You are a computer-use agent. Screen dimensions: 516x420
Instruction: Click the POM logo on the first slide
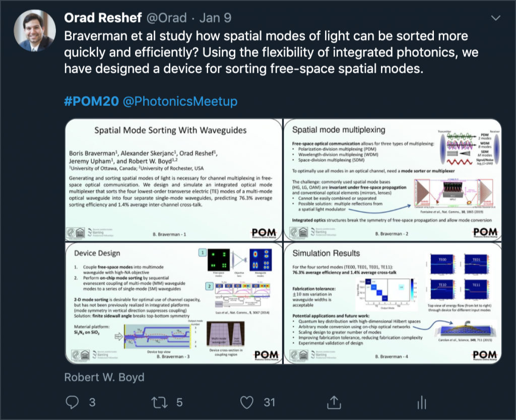[x=263, y=232]
